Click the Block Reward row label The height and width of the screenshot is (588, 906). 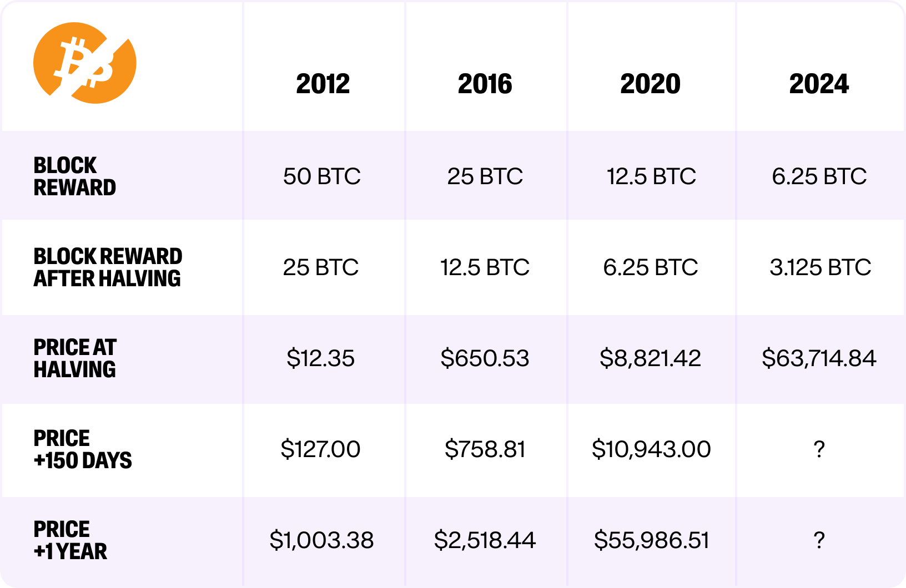pyautogui.click(x=75, y=176)
